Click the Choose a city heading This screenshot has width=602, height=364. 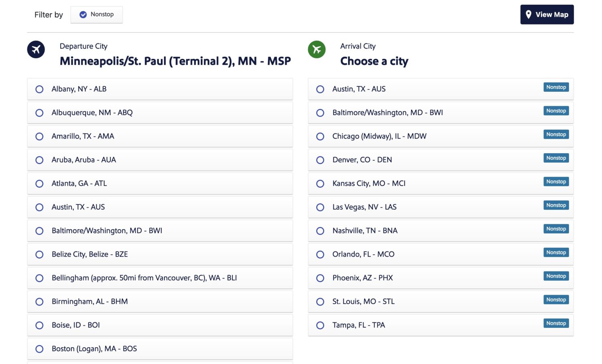click(x=374, y=61)
